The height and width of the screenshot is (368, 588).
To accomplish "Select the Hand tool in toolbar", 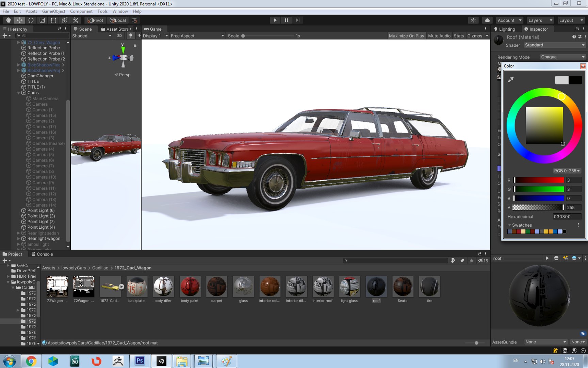I will click(9, 20).
